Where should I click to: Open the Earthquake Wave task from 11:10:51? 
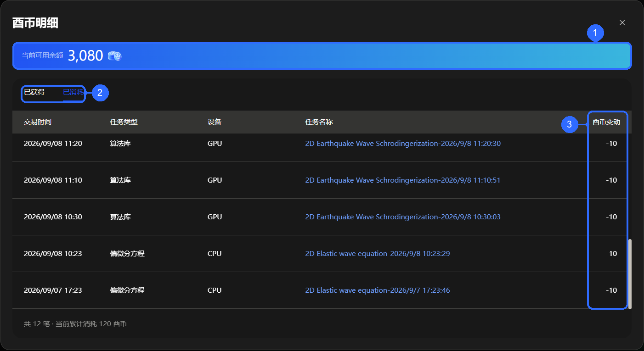coord(403,180)
